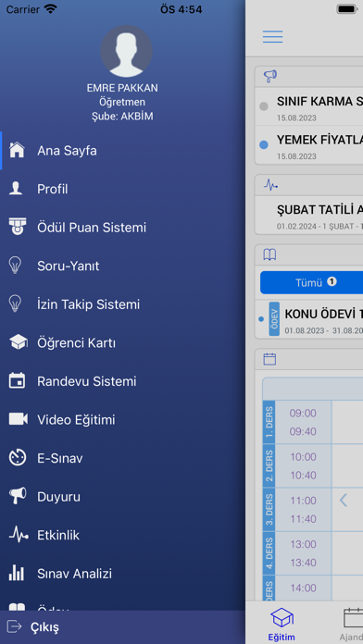Tap the house icon next to Ana Sayfa
The height and width of the screenshot is (644, 363).
[17, 150]
